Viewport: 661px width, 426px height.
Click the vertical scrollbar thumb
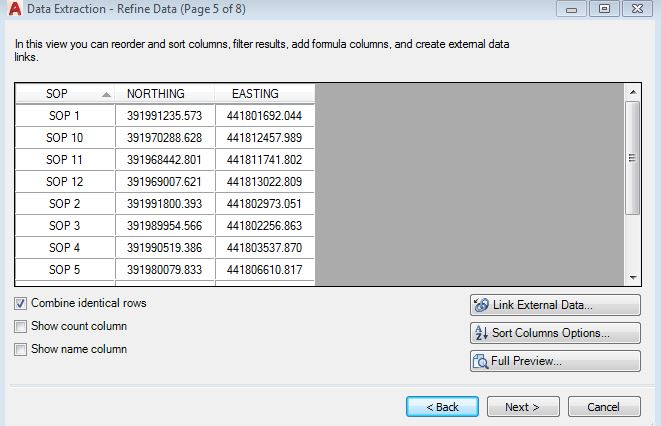pos(633,158)
